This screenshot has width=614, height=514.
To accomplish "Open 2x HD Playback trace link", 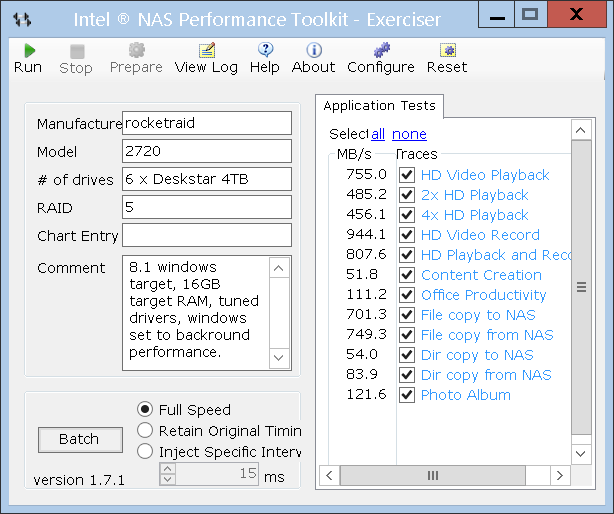I will [x=475, y=195].
